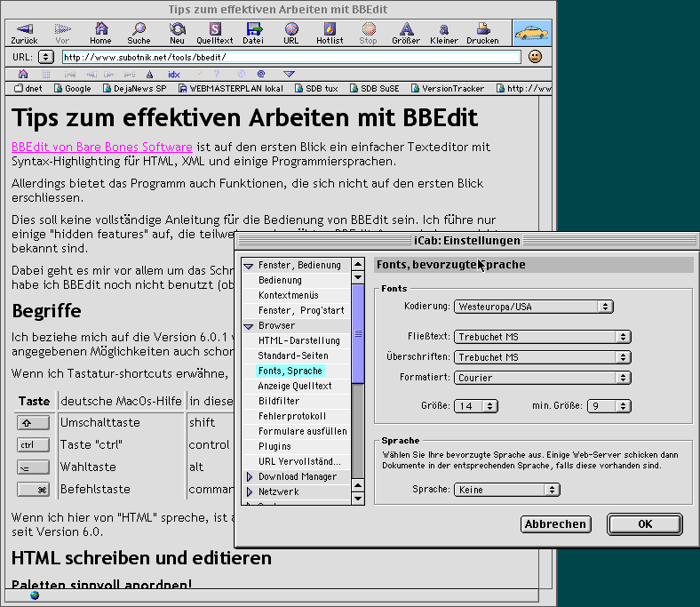700x607 pixels.
Task: Click the bottom down arrow of settings list scrollbar
Action: click(358, 499)
